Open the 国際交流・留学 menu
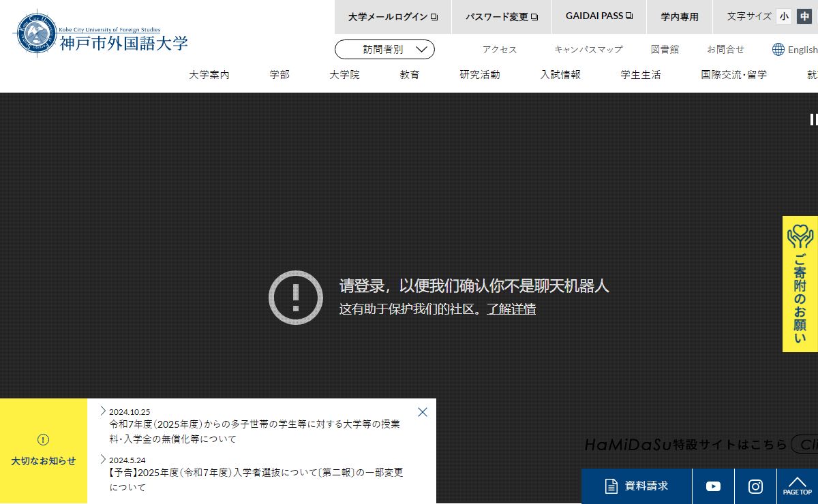The width and height of the screenshot is (818, 504). point(734,75)
